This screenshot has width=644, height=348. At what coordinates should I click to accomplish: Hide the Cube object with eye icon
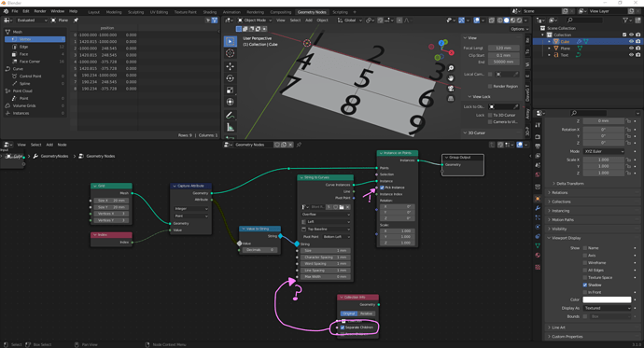pos(631,41)
